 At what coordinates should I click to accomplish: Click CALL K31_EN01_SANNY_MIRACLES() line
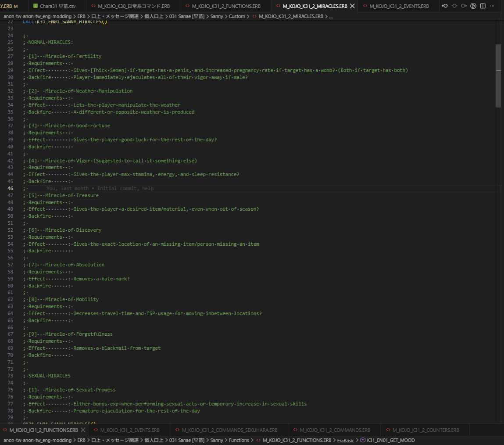click(65, 22)
